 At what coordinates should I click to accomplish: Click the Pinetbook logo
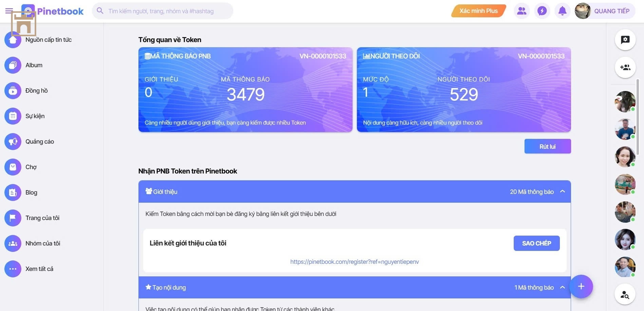[x=53, y=11]
